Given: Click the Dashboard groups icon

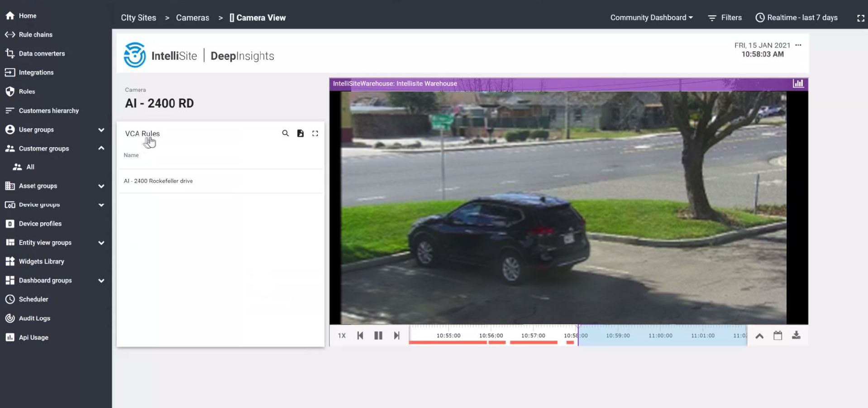Looking at the screenshot, I should 10,280.
